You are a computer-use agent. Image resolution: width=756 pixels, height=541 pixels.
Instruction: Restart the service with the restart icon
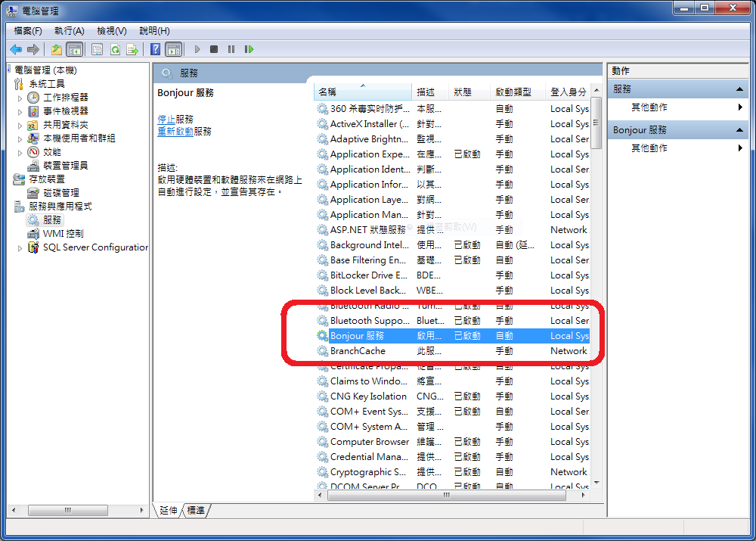click(249, 48)
